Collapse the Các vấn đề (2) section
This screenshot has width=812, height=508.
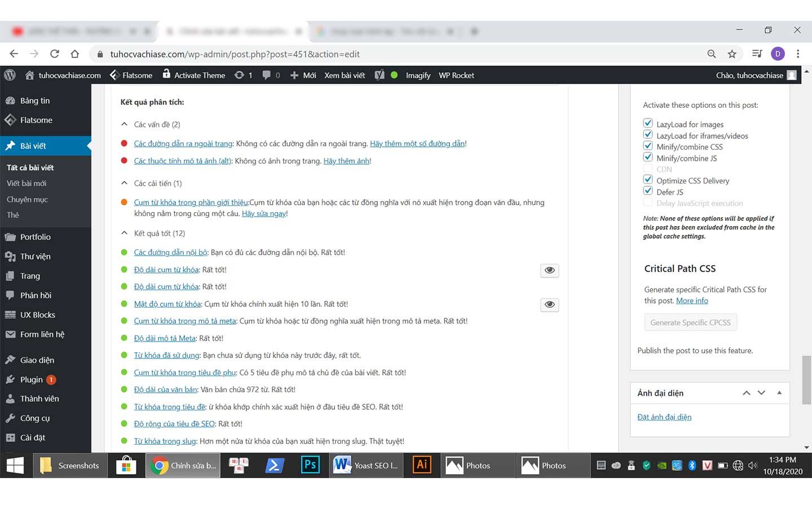pos(125,124)
